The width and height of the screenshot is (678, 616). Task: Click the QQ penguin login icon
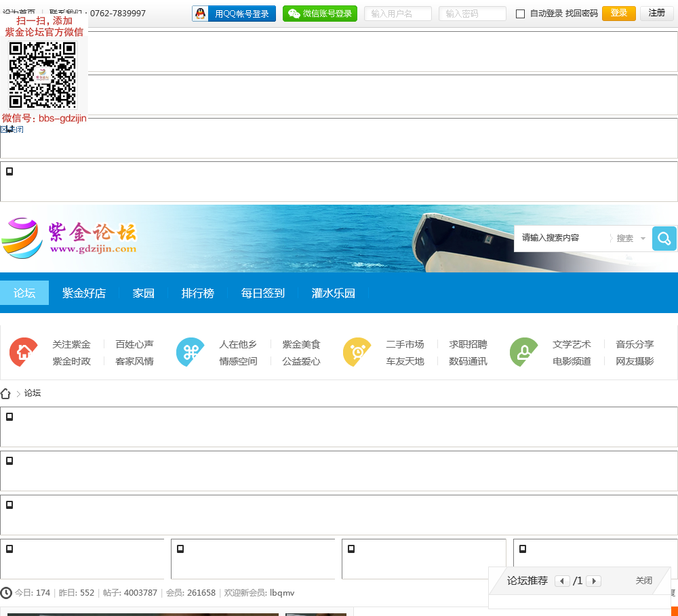pyautogui.click(x=200, y=14)
